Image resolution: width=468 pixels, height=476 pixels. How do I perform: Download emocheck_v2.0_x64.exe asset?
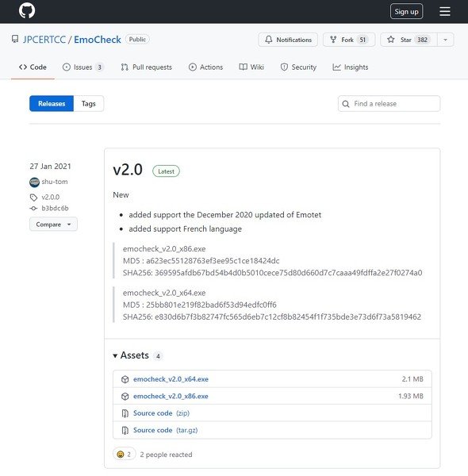coord(171,379)
